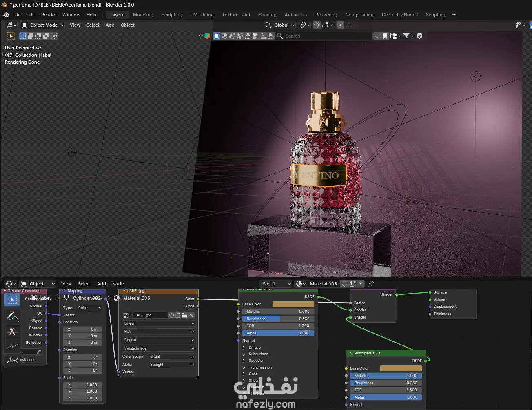This screenshot has height=410, width=532.
Task: Open the Window menu
Action: [x=71, y=15]
